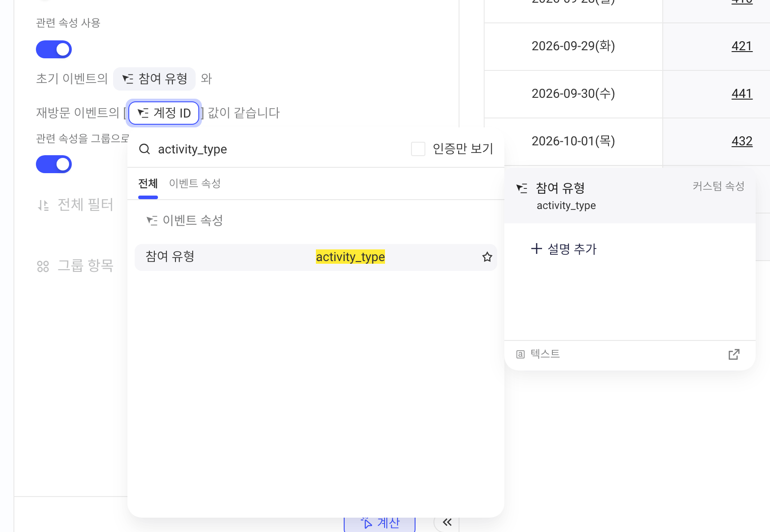Click the activity_type text in detail card
The height and width of the screenshot is (532, 770).
(x=566, y=205)
